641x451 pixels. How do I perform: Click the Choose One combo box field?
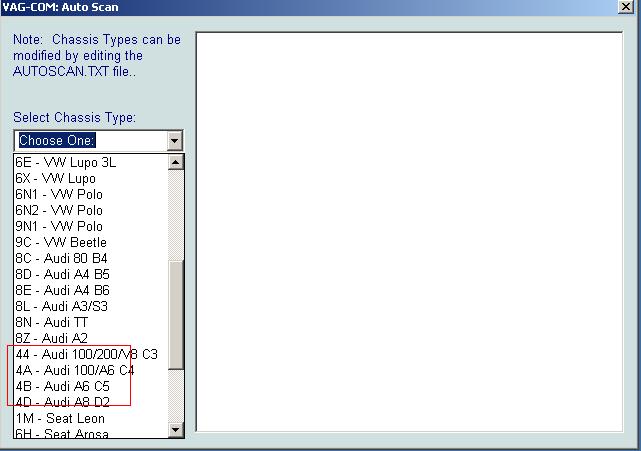click(x=90, y=141)
